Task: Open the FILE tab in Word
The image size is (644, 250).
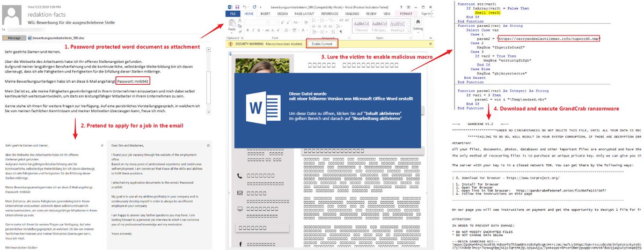Action: click(233, 13)
